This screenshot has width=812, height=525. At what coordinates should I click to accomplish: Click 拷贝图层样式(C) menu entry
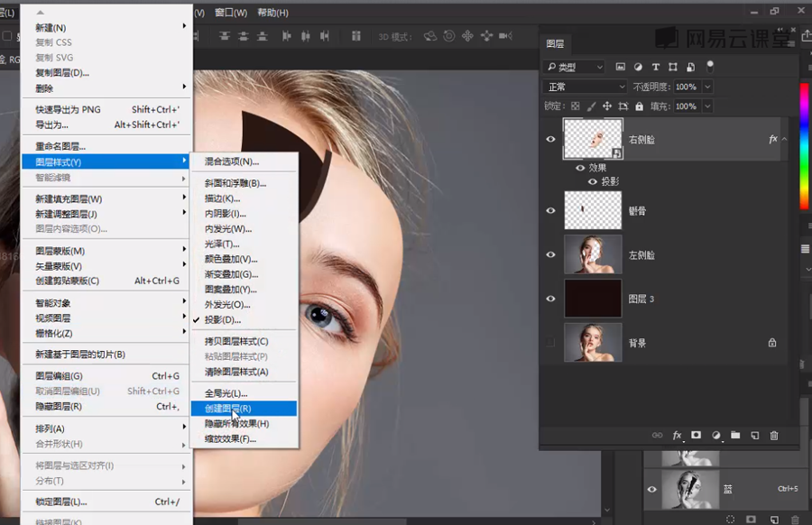pyautogui.click(x=236, y=341)
